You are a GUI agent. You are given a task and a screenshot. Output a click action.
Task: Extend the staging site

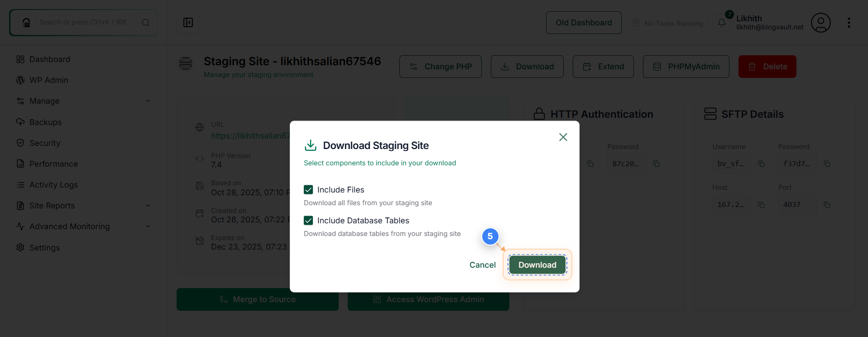click(x=603, y=67)
